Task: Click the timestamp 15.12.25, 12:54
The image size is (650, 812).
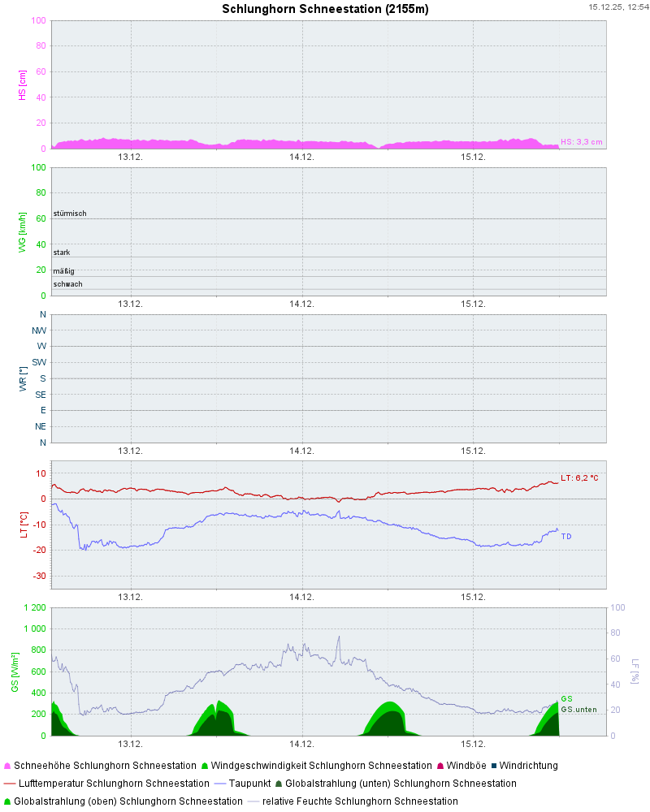Action: (x=617, y=6)
